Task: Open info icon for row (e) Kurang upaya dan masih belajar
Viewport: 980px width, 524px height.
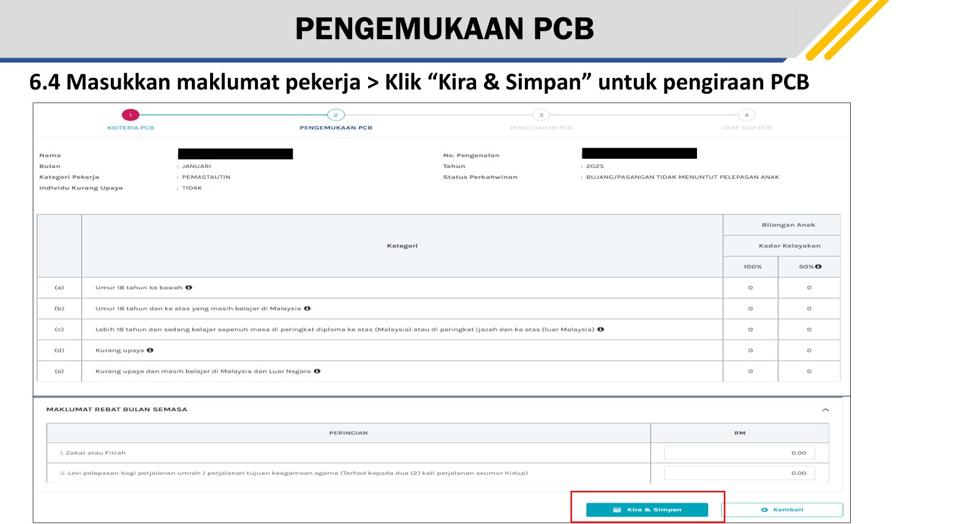Action: [317, 371]
